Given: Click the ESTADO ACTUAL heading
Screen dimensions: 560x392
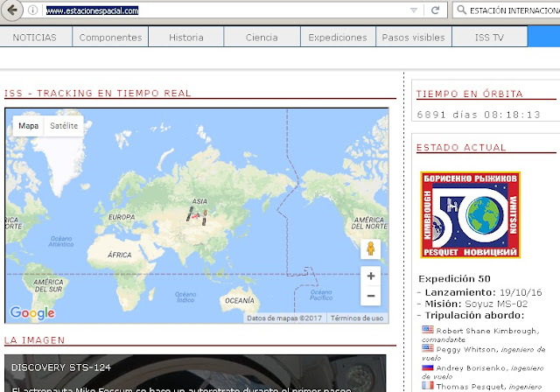Looking at the screenshot, I should (x=461, y=148).
